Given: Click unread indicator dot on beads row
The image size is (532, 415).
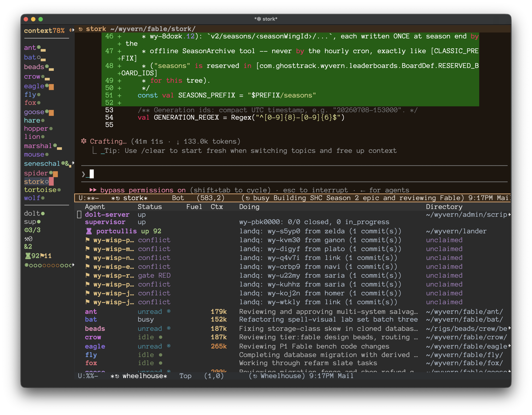Looking at the screenshot, I should [x=169, y=328].
